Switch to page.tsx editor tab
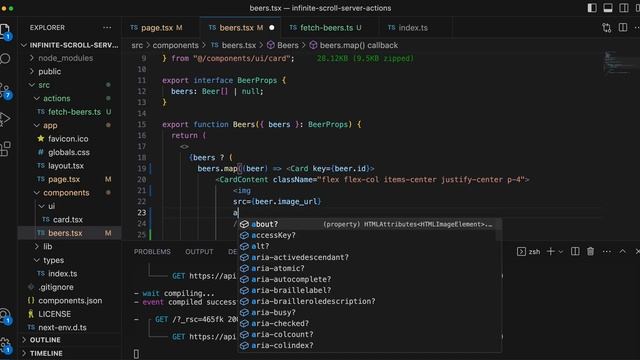 click(x=156, y=28)
